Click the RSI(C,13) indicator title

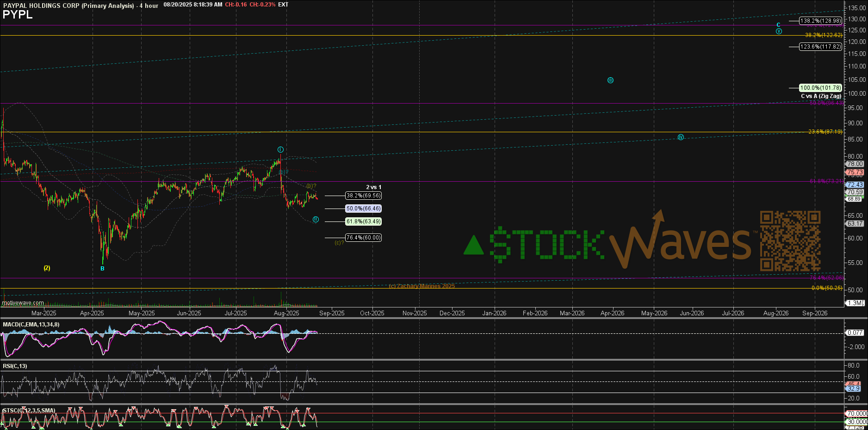[15, 366]
